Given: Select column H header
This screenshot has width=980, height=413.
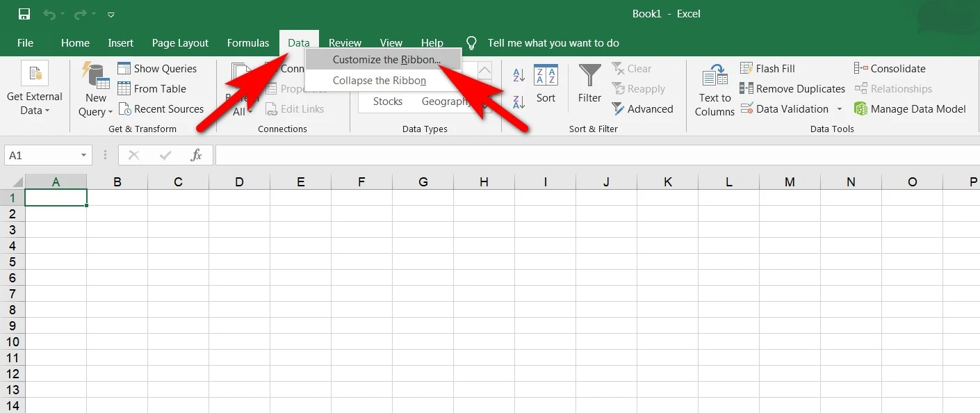Looking at the screenshot, I should point(484,182).
